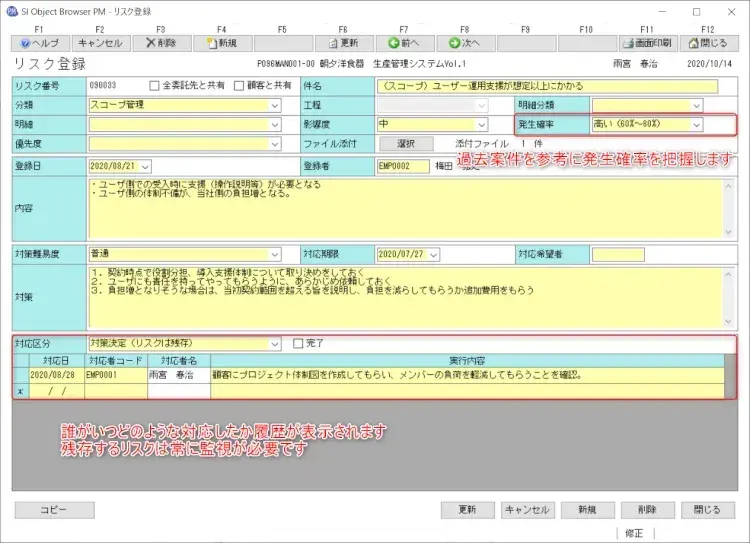
Task: Open help with the ヘルプ F1 button
Action: [40, 43]
